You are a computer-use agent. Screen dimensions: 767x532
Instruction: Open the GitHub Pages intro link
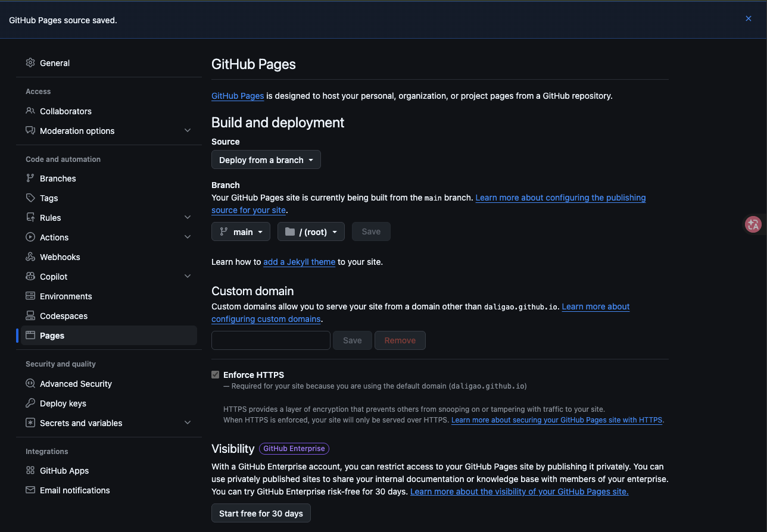click(238, 95)
